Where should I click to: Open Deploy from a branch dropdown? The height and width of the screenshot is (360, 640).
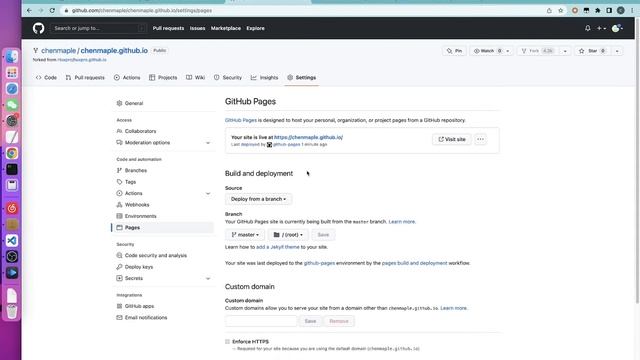258,199
